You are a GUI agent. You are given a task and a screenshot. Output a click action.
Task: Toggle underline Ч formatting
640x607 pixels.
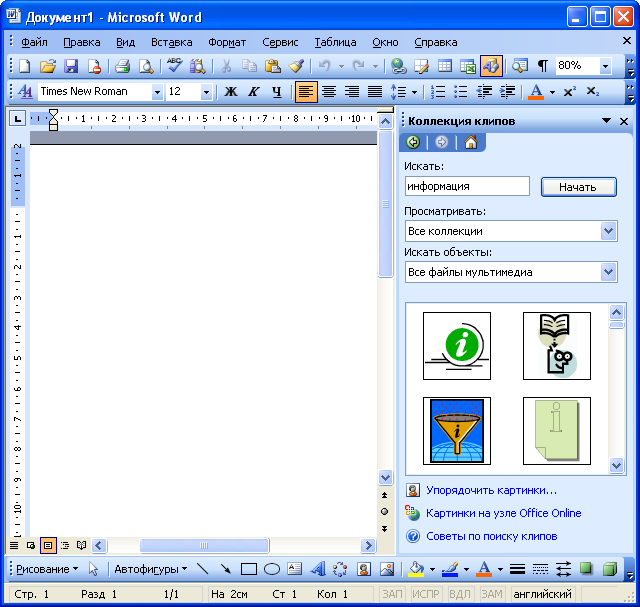coord(277,91)
